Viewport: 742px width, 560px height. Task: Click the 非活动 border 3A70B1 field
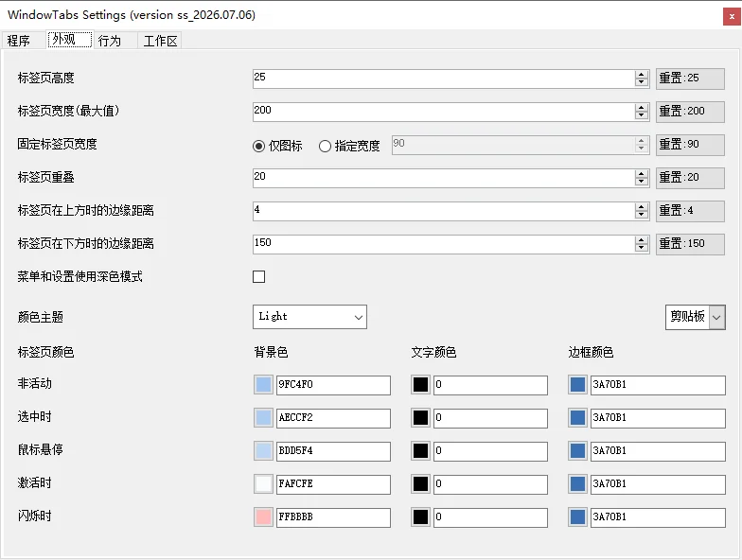pos(658,385)
